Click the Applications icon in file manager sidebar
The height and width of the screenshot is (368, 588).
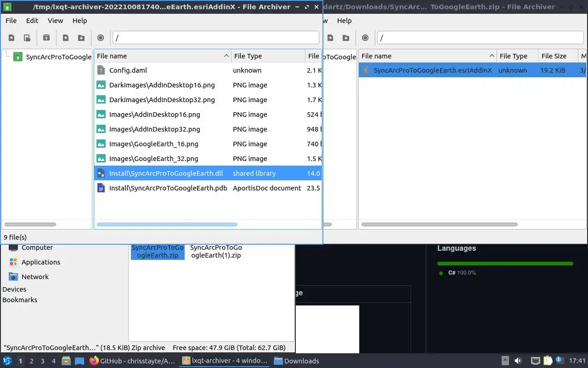coord(13,262)
